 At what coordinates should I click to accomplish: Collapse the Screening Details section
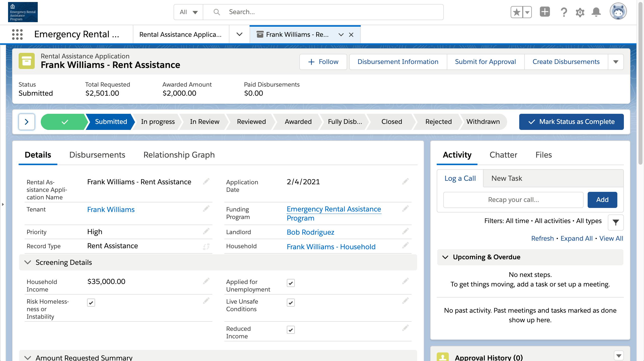(28, 262)
